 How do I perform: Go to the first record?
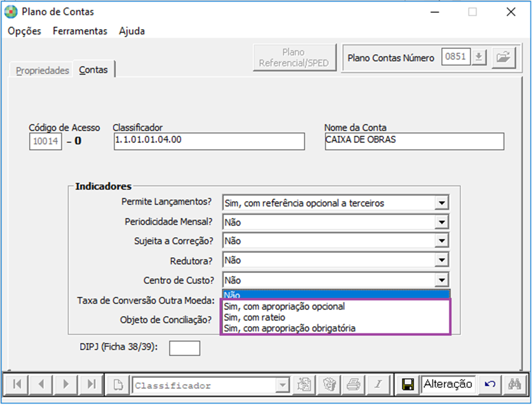click(17, 384)
